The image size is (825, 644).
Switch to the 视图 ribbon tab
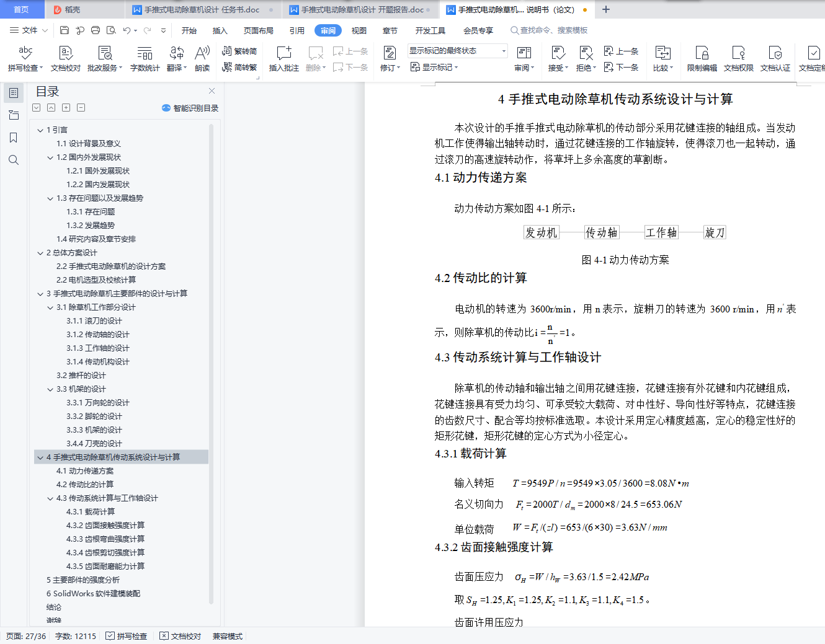pos(359,30)
